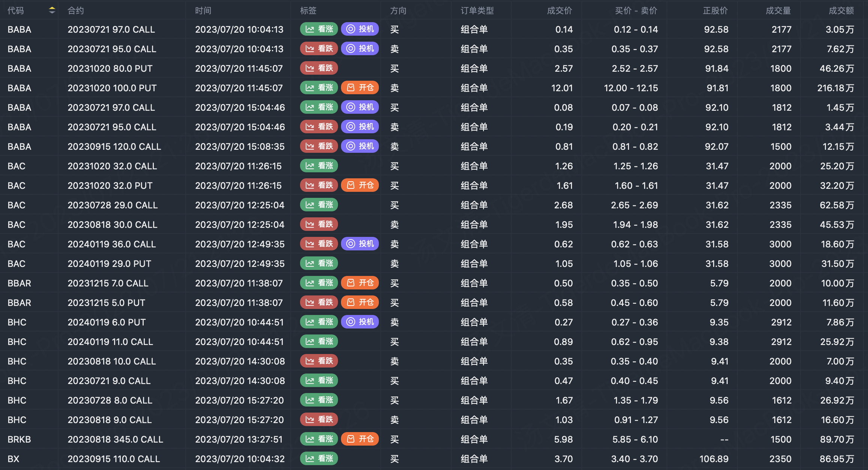Click the 标签 column header
This screenshot has width=868, height=470.
pos(308,11)
